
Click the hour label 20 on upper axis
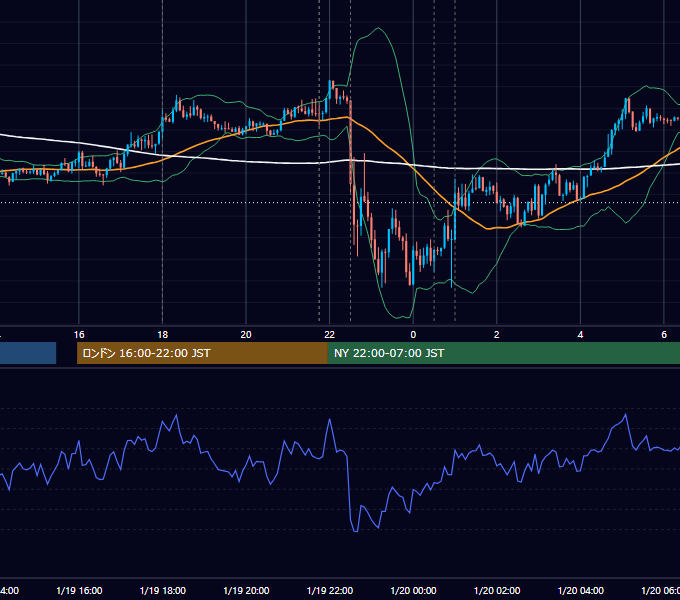click(246, 335)
